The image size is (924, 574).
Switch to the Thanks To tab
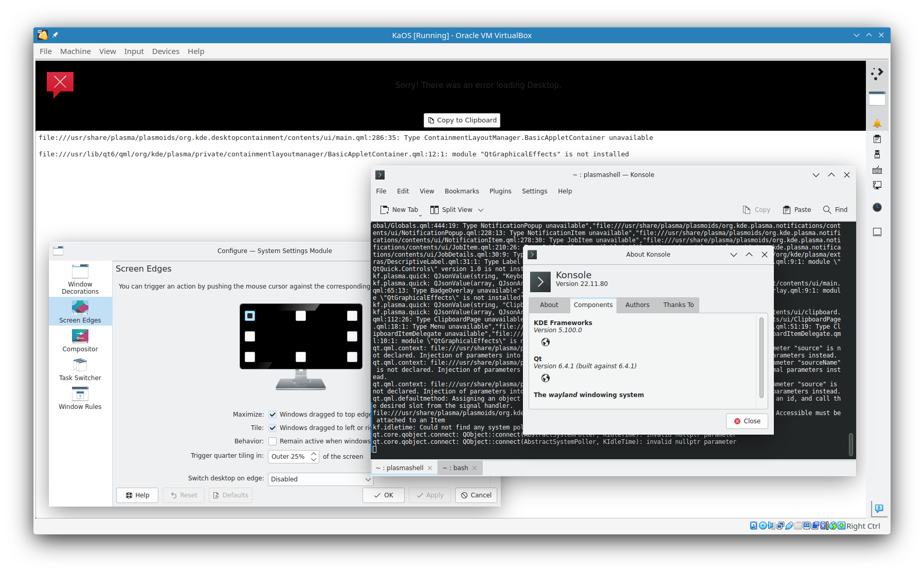678,305
